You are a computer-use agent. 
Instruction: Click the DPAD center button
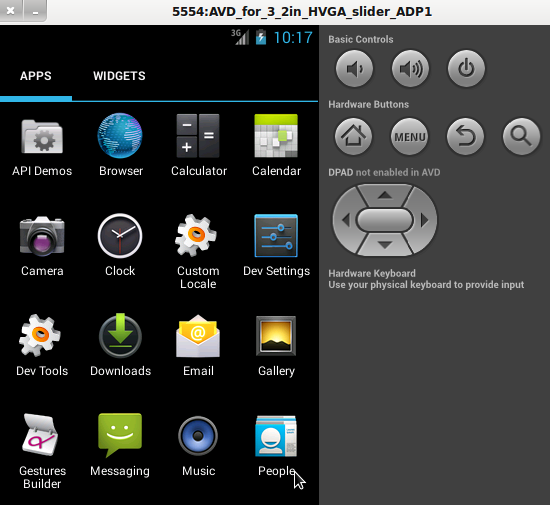pyautogui.click(x=385, y=220)
